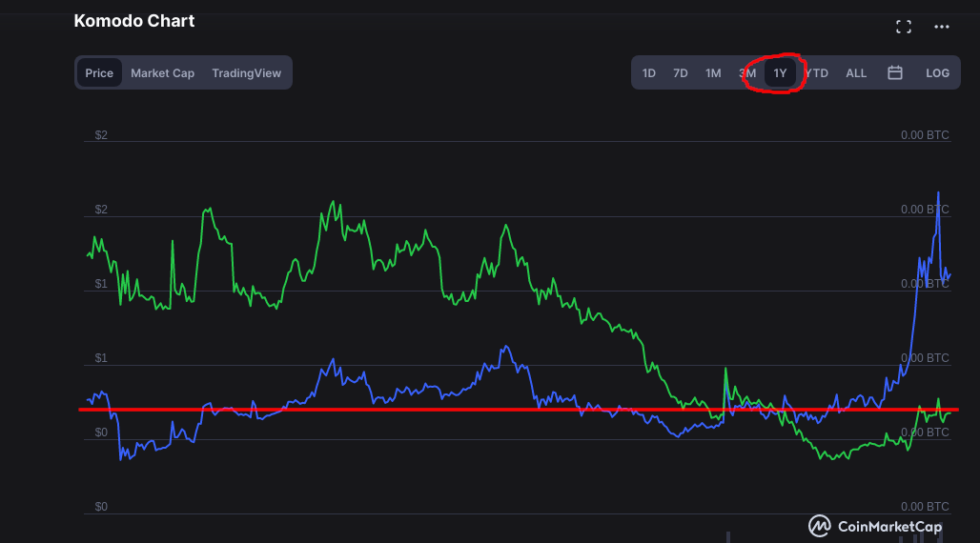Click the green line's highest peak
980x543 pixels.
tap(333, 202)
